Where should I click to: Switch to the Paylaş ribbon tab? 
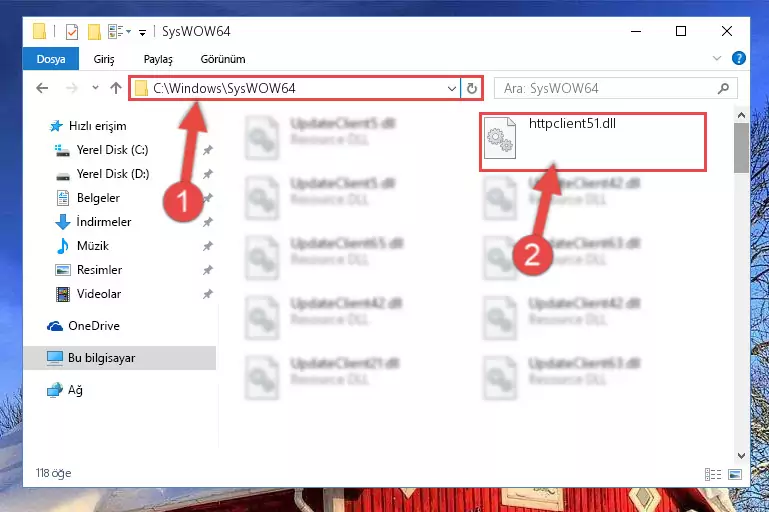point(158,59)
